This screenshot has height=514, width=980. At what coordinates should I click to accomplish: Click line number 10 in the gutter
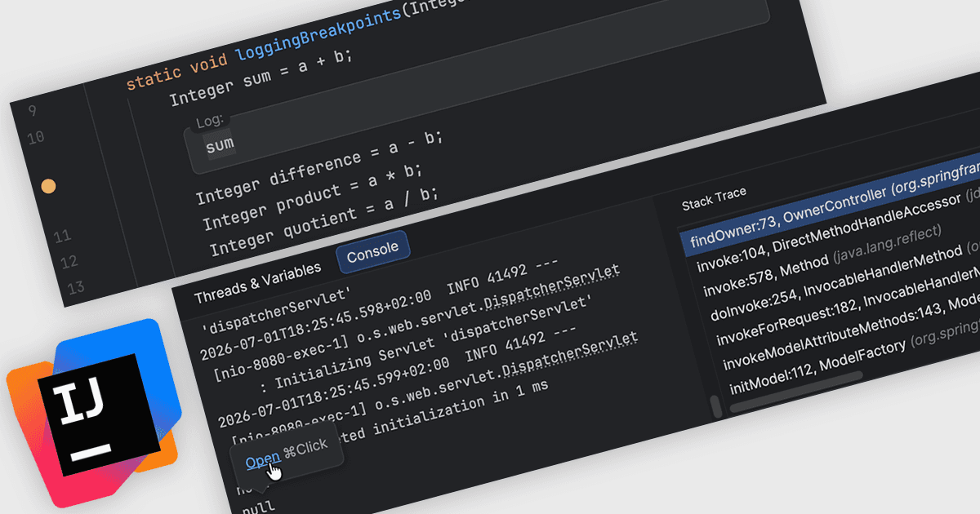pos(34,137)
